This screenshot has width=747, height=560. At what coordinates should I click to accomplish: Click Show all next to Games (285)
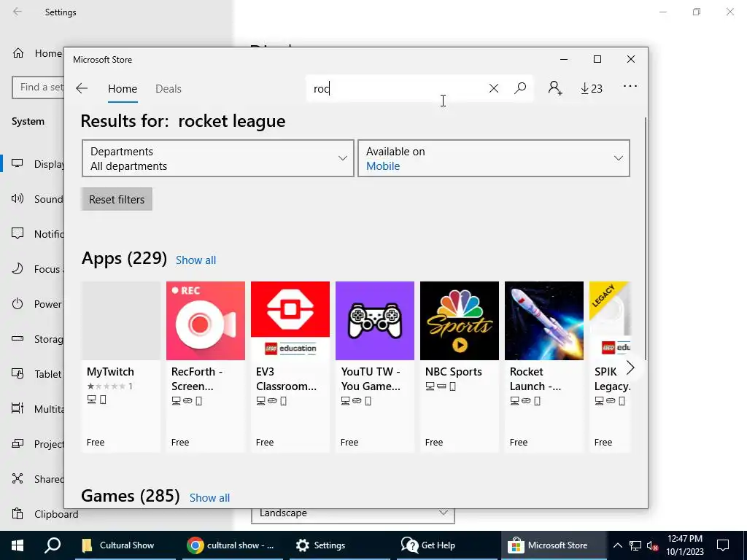coord(209,497)
